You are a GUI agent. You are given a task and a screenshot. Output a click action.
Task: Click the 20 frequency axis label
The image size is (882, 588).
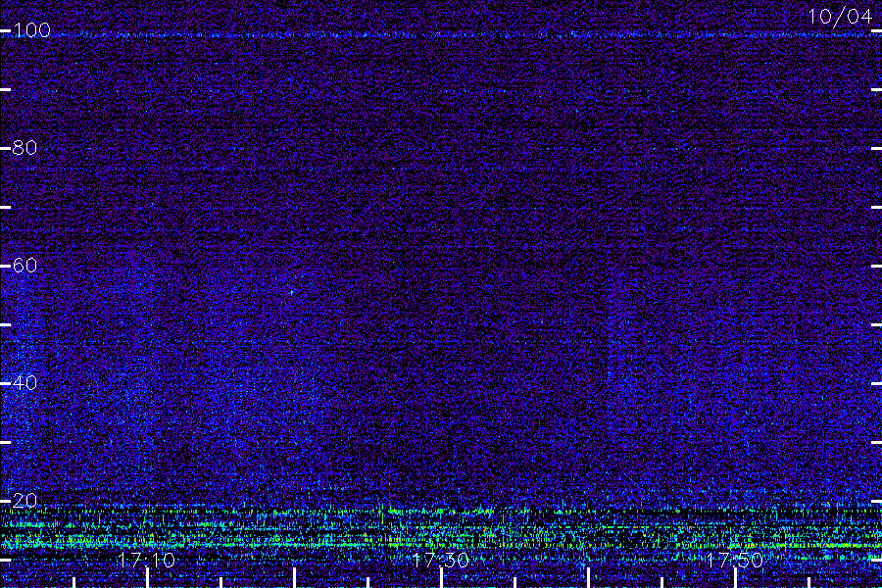pos(24,501)
